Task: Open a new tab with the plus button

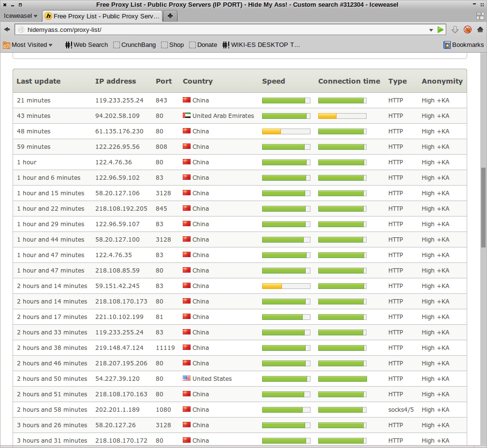Action: (170, 16)
